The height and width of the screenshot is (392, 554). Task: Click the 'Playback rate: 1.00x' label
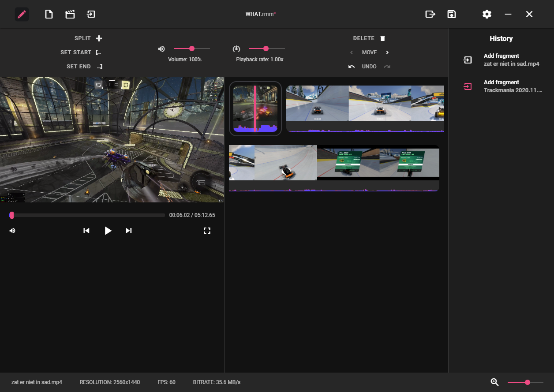pos(260,59)
